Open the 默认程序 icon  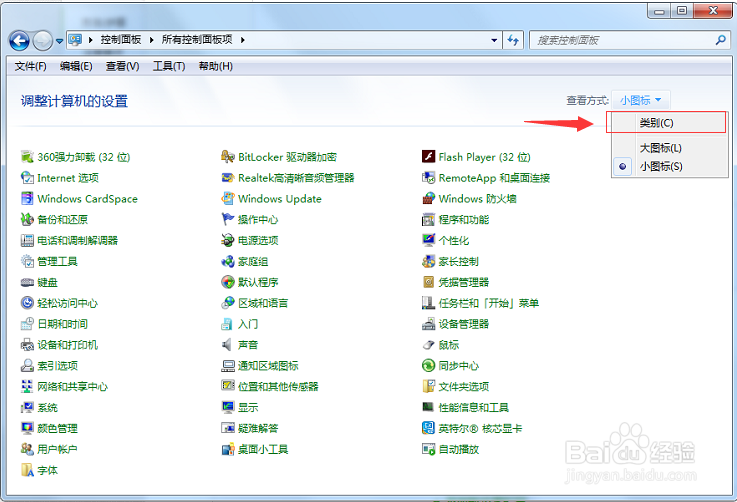pyautogui.click(x=228, y=282)
